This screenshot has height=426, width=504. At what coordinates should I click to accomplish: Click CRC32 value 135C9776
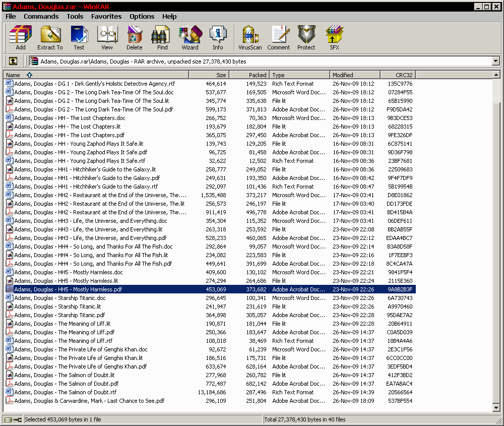[400, 84]
